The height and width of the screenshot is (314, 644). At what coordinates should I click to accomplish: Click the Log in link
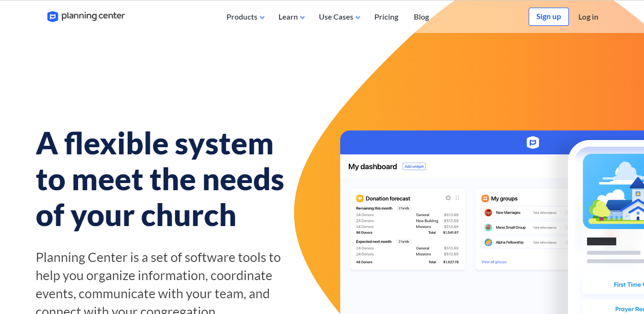pos(588,17)
